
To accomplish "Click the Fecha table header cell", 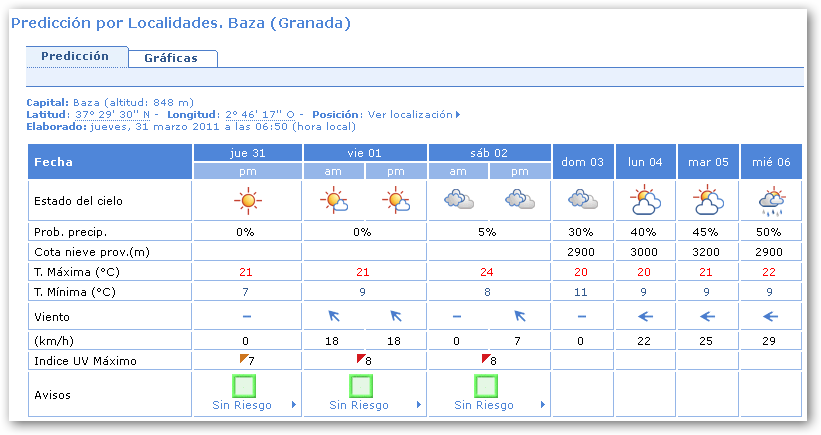I will click(110, 162).
